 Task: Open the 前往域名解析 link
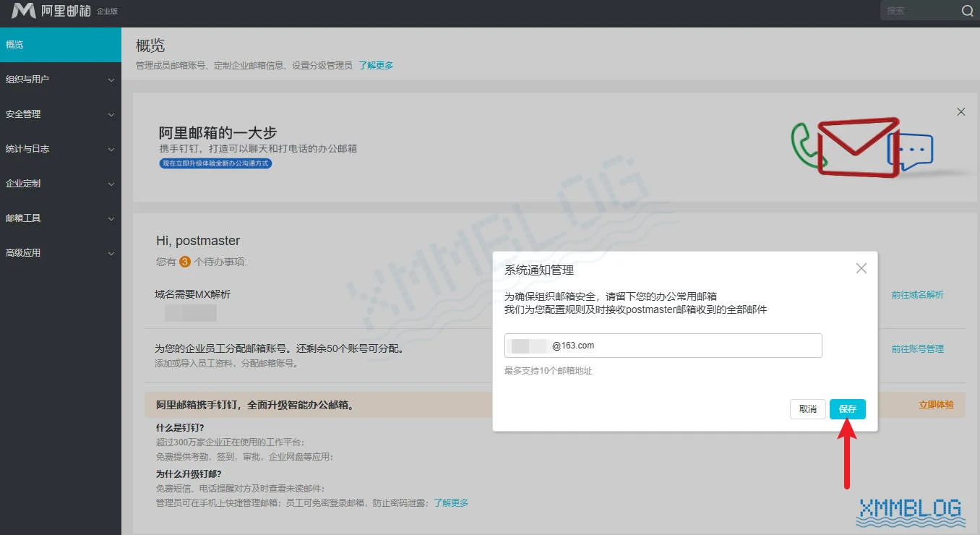[x=917, y=294]
